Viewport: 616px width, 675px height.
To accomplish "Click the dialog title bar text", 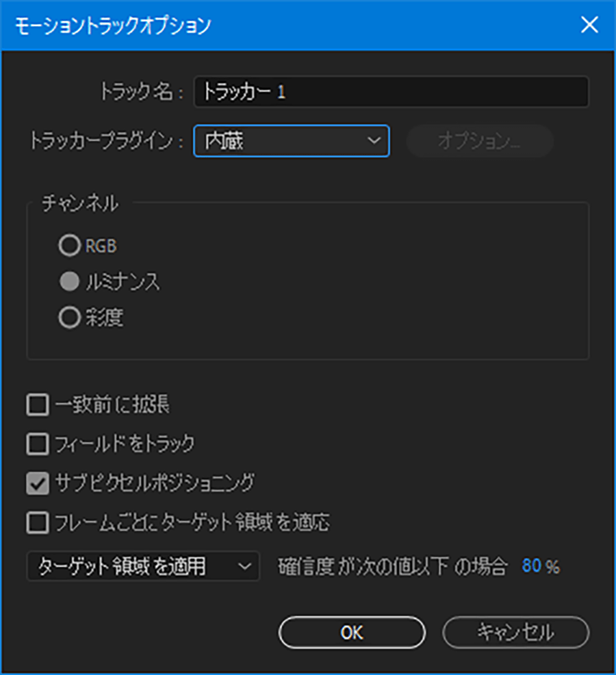I will pos(113,25).
